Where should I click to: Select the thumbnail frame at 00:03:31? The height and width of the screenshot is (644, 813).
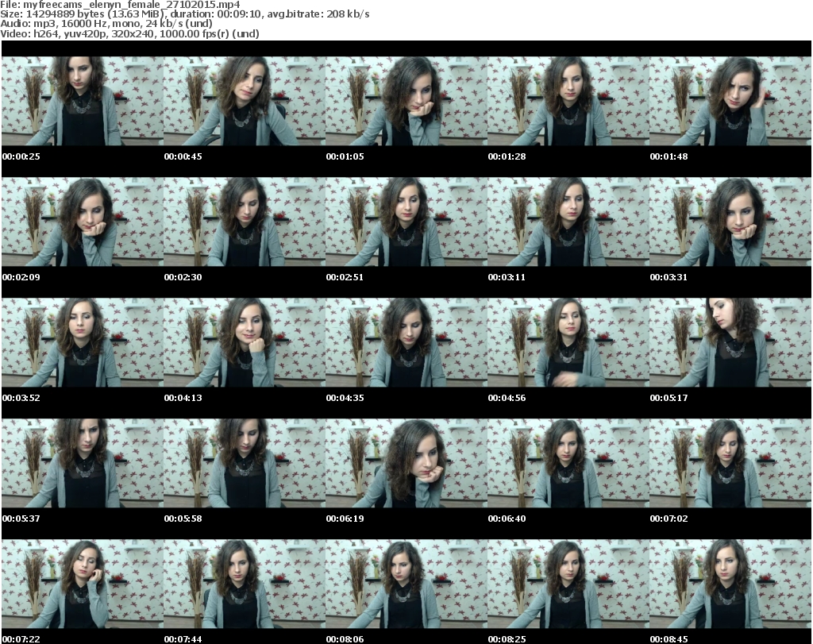(730, 222)
